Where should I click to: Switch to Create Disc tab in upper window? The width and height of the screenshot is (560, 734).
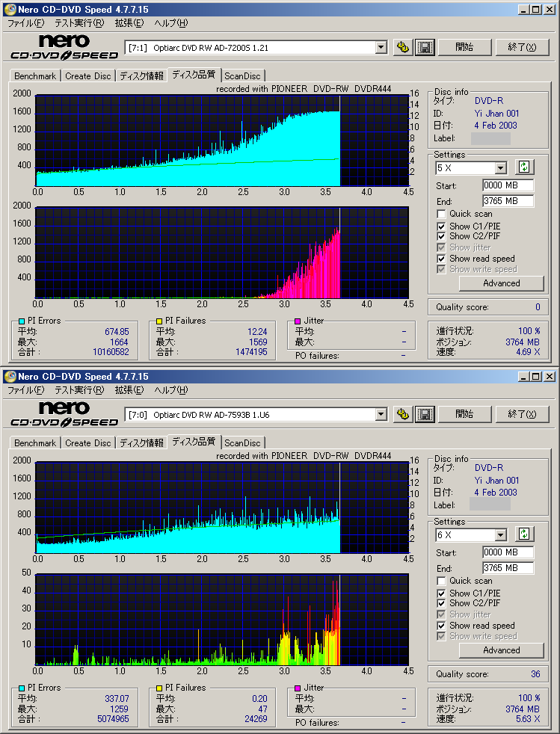[88, 75]
